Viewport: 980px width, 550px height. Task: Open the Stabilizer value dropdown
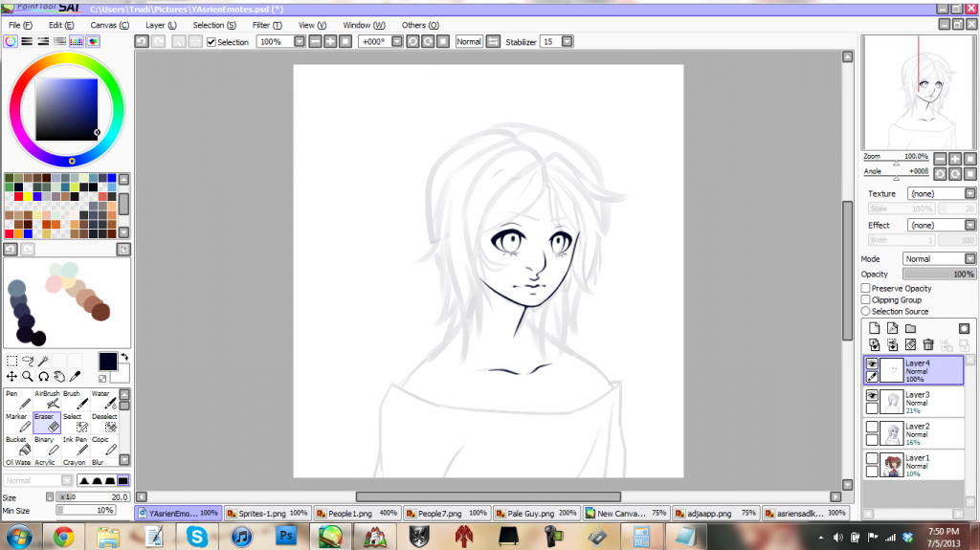pyautogui.click(x=568, y=42)
